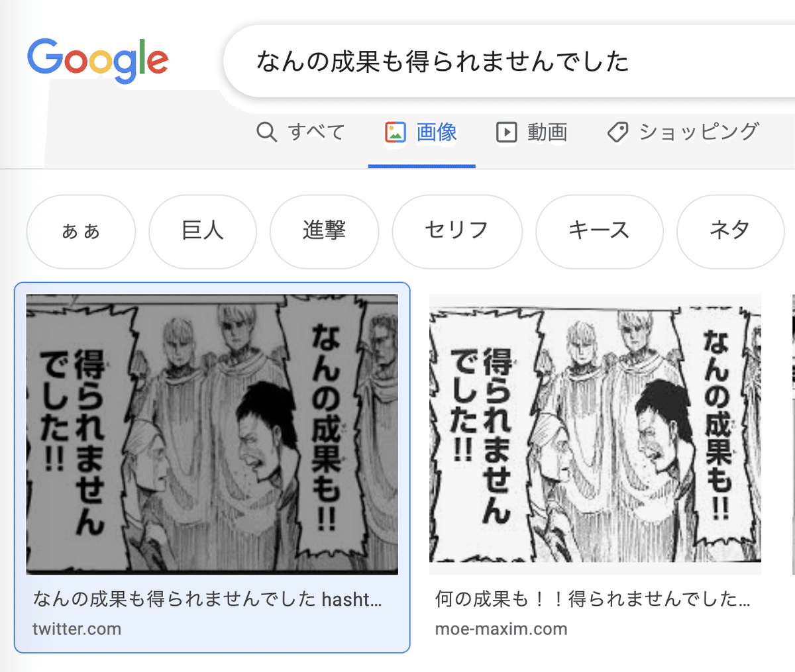Click into the search query field
The height and width of the screenshot is (672, 795).
509,62
